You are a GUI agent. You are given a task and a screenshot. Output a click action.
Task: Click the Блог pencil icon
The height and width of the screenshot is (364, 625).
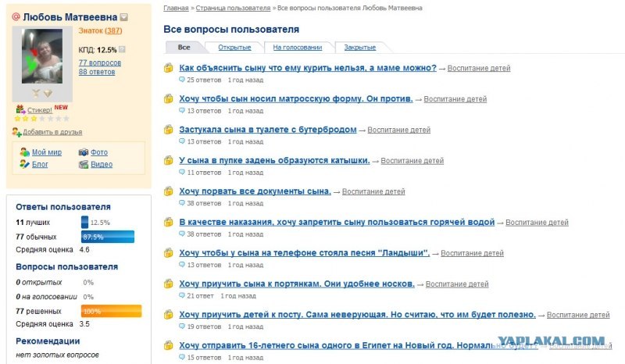click(25, 164)
